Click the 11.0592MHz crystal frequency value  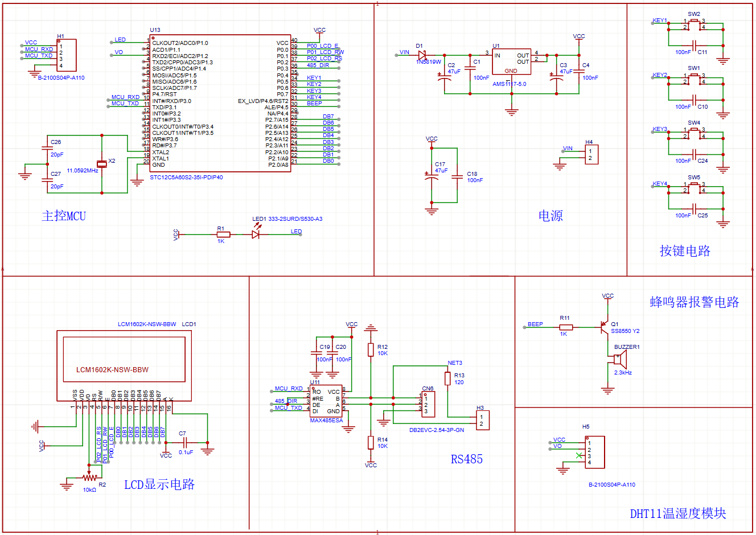[x=83, y=171]
